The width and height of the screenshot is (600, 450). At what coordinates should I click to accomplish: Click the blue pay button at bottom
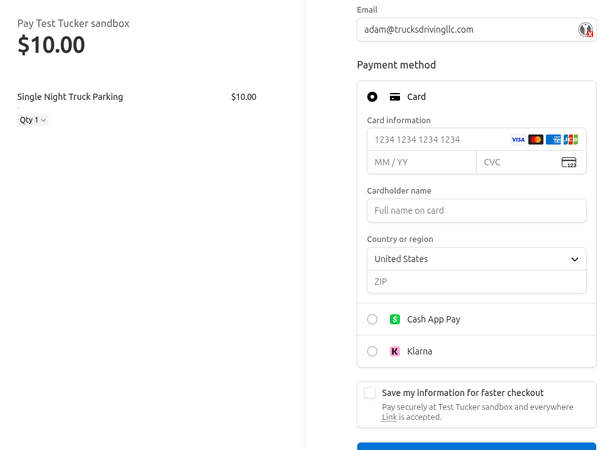point(476,446)
